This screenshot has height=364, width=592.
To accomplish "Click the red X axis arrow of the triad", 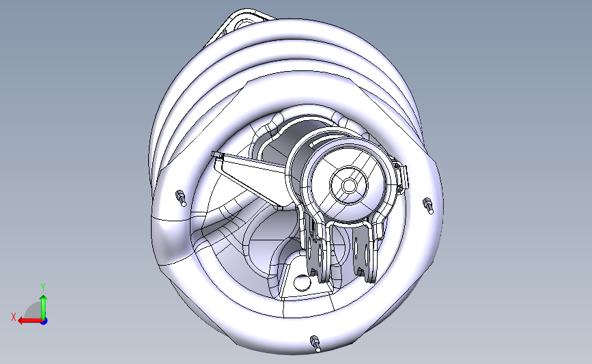I will pyautogui.click(x=29, y=321).
